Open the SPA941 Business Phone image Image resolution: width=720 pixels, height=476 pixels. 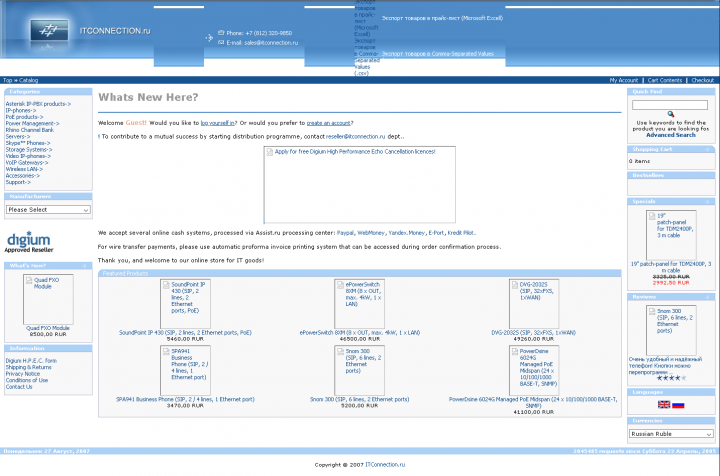click(186, 370)
